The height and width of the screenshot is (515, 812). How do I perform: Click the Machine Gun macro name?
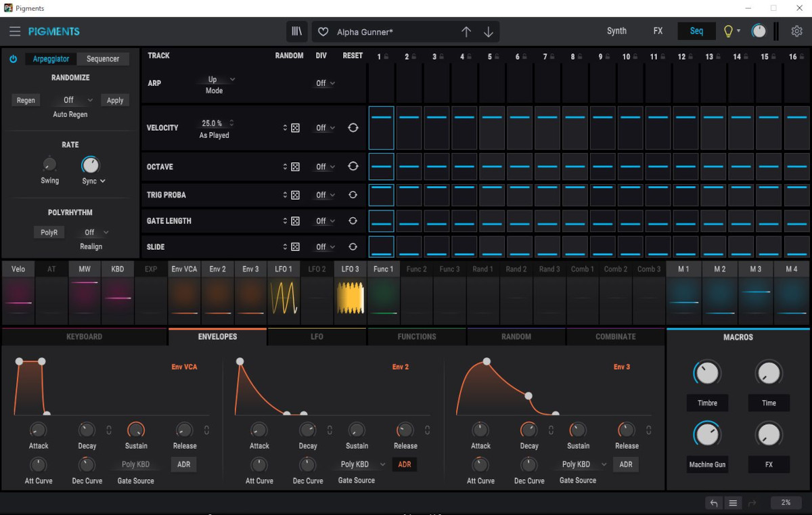[707, 465]
